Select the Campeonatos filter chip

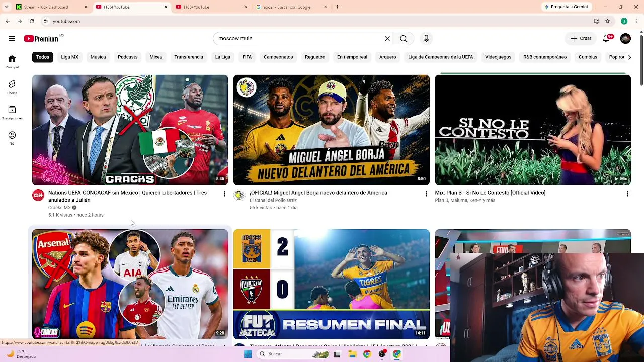coord(278,57)
